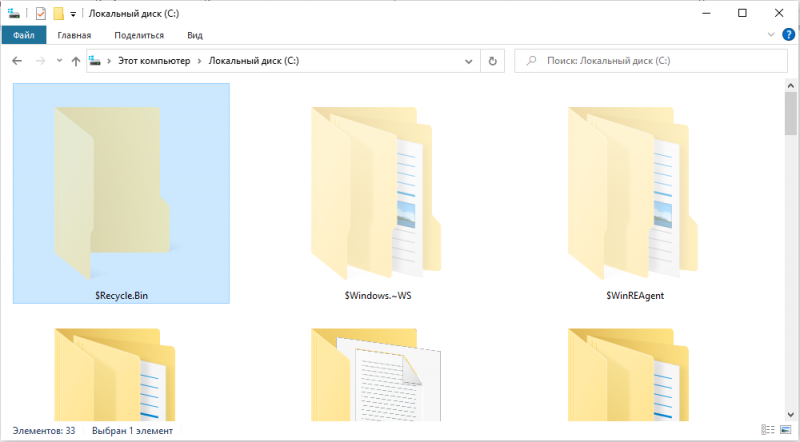Viewport: 800px width, 442px height.
Task: Click the $WinREAgent file name label
Action: coord(635,296)
